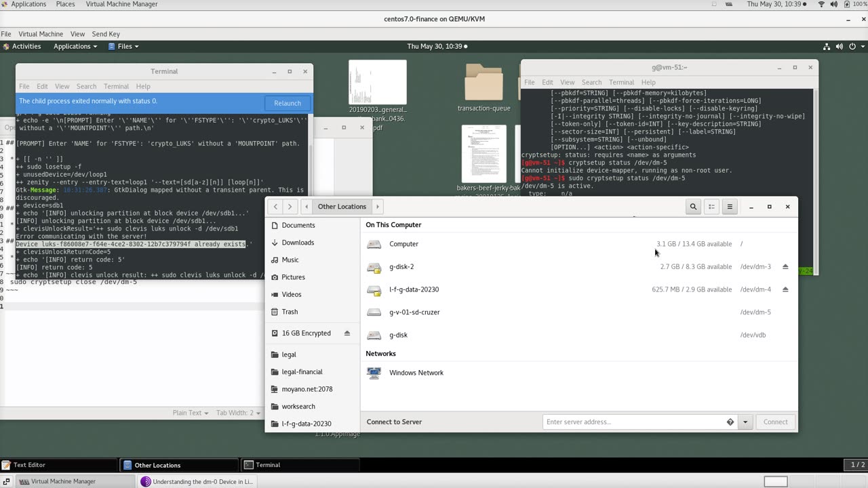Open Plain Text language dropdown

click(191, 413)
